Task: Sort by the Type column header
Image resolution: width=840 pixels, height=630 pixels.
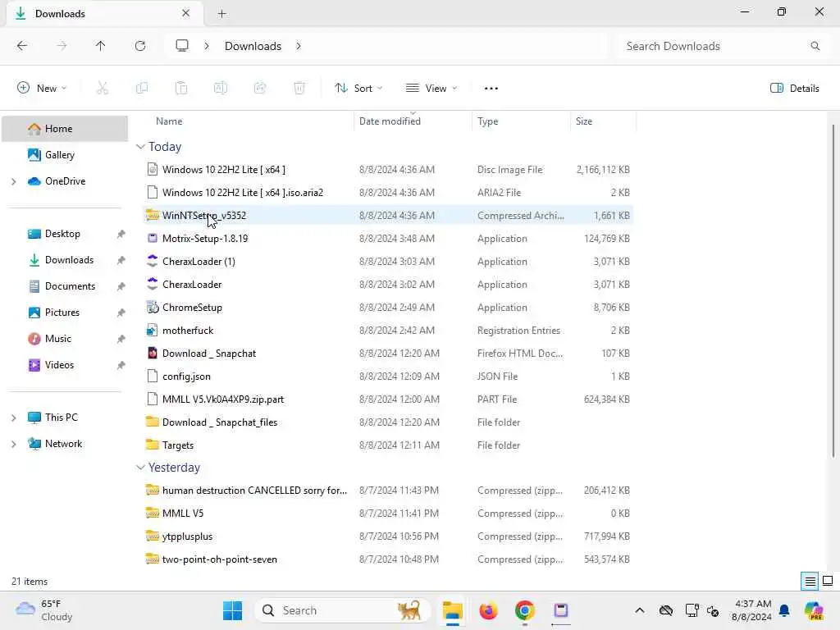Action: [x=487, y=121]
